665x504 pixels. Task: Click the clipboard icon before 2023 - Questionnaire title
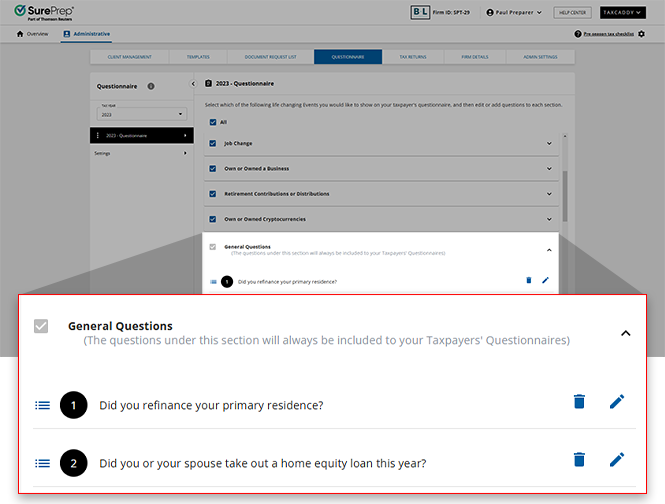click(208, 84)
